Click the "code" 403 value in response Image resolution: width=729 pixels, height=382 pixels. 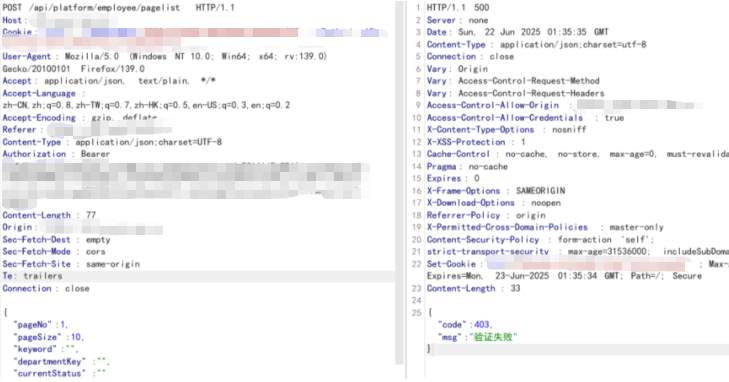[x=481, y=325]
